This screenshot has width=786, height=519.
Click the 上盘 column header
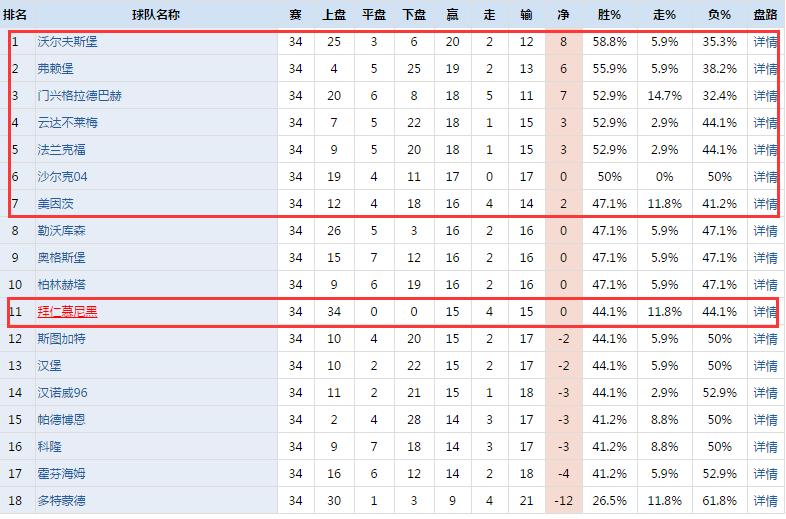333,15
